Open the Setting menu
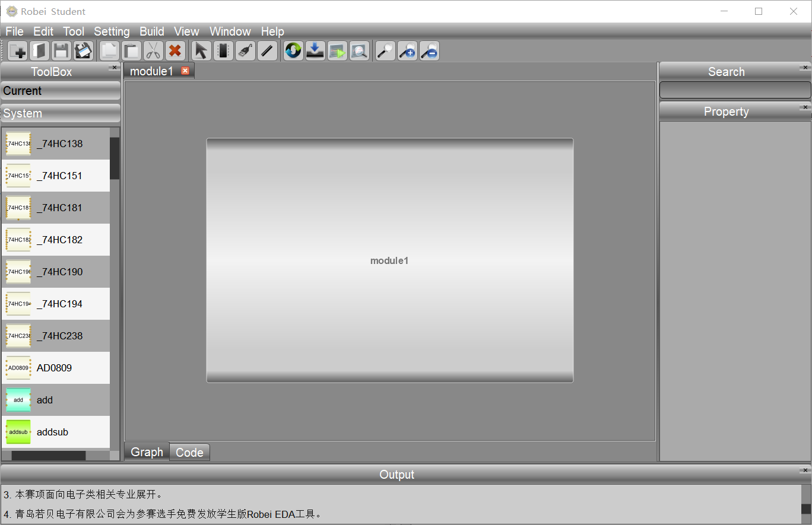The image size is (812, 525). click(112, 31)
